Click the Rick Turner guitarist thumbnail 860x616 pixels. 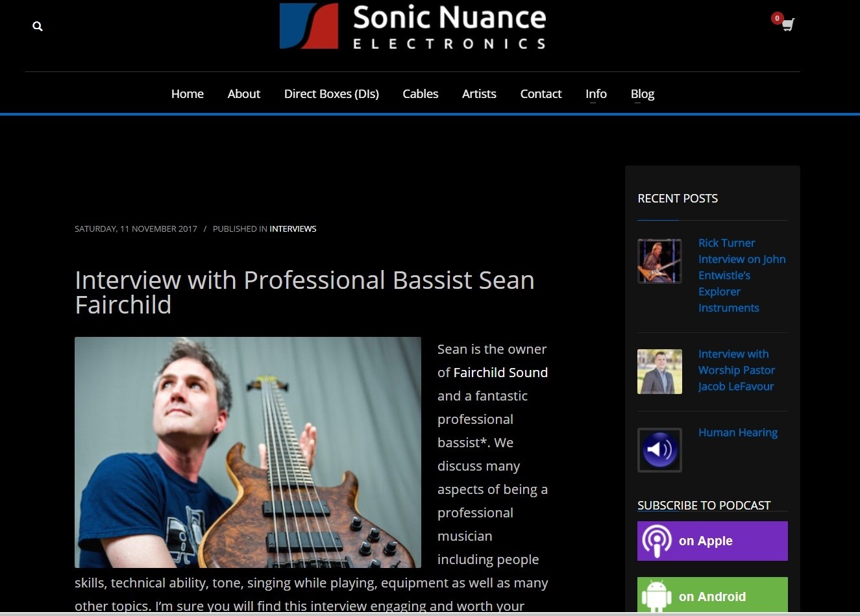[659, 261]
